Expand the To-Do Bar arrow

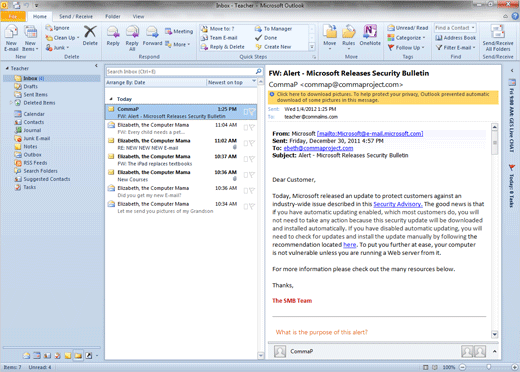(512, 70)
